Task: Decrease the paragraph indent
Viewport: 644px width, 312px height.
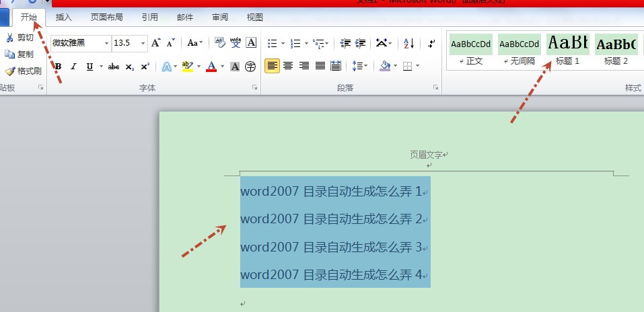Action: [345, 44]
